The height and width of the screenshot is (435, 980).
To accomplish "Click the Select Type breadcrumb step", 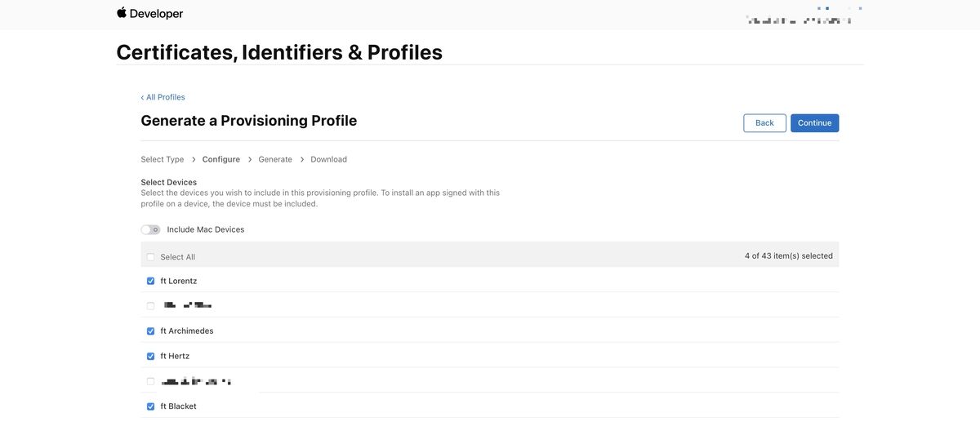I will point(163,159).
